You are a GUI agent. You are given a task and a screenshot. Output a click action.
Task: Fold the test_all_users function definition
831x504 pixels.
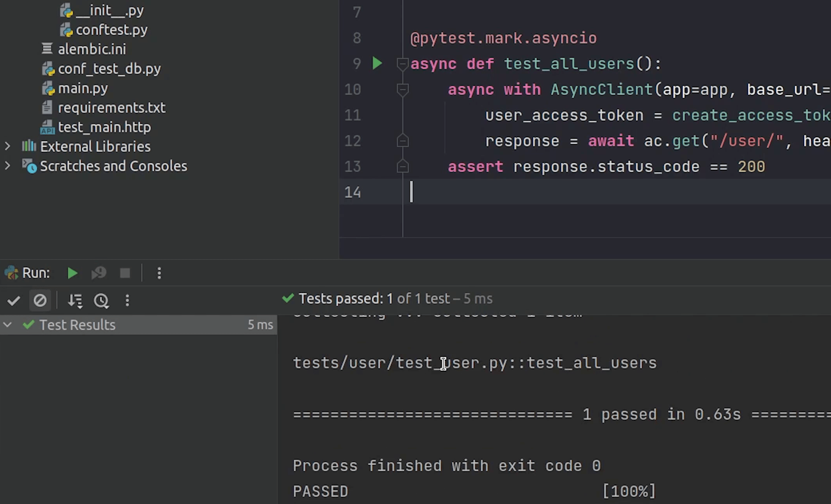coord(402,63)
